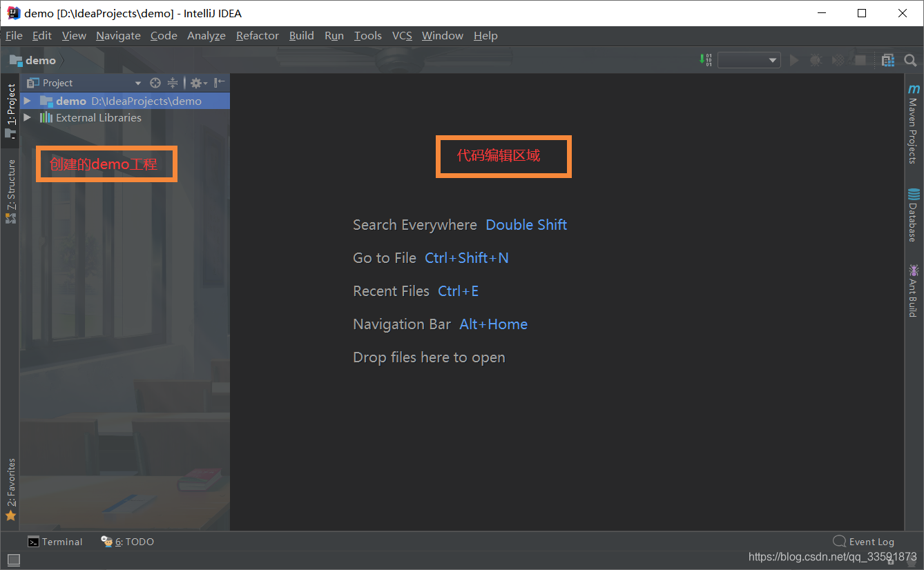Click the IntelliJ IDEA logo in title bar

pyautogui.click(x=13, y=13)
